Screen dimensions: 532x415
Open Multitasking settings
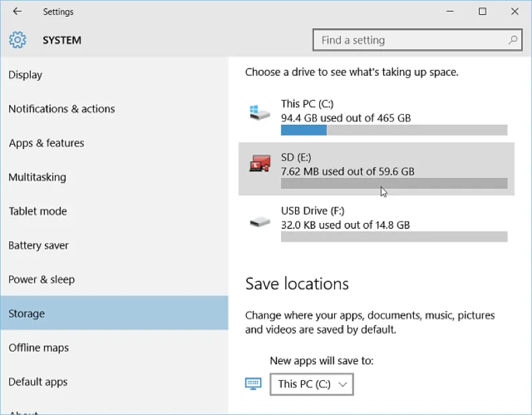(x=38, y=177)
